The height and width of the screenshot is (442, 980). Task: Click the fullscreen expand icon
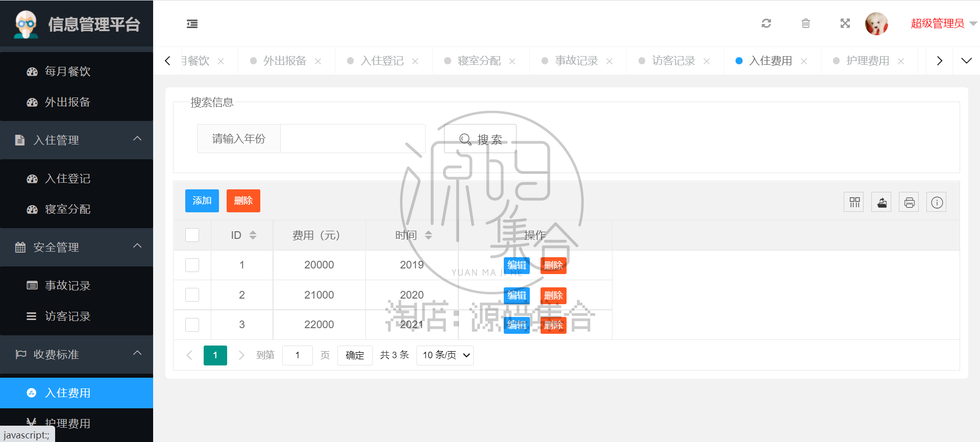click(845, 23)
